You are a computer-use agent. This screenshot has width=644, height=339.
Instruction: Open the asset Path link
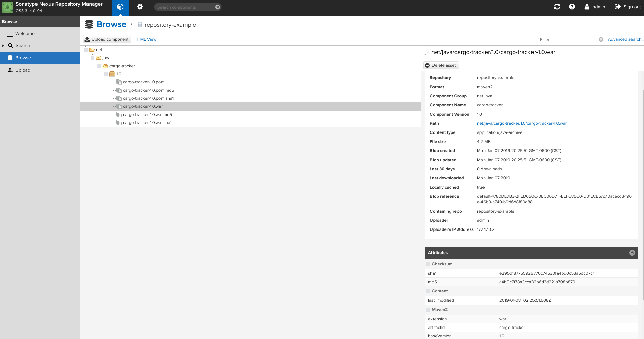pyautogui.click(x=522, y=123)
